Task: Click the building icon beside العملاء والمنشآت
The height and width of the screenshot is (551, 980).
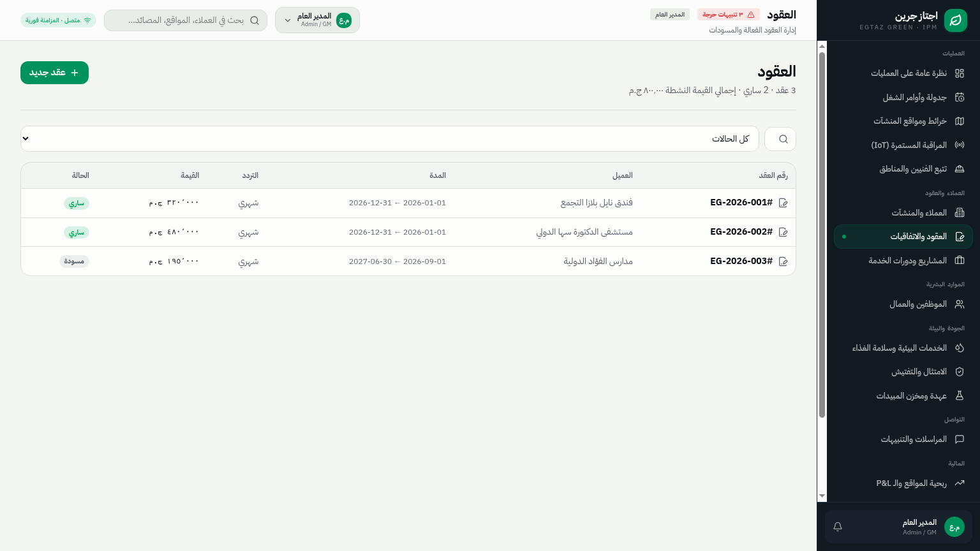Action: [x=960, y=213]
